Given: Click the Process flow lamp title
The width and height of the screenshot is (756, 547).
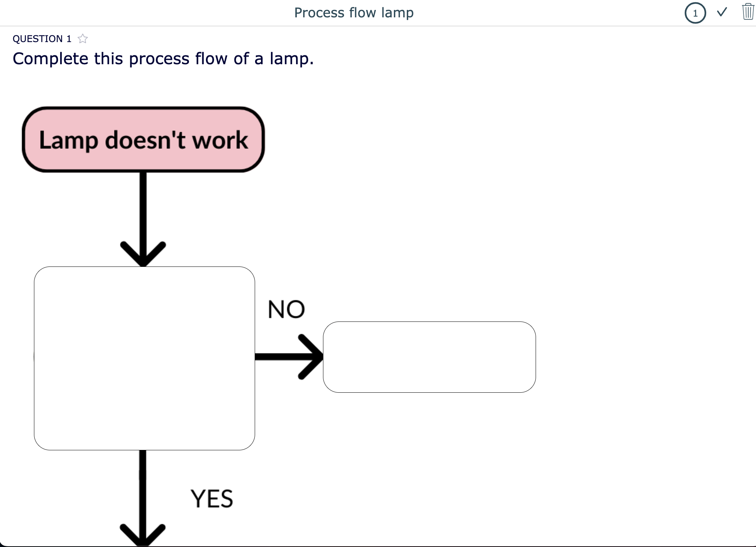Looking at the screenshot, I should click(x=354, y=13).
